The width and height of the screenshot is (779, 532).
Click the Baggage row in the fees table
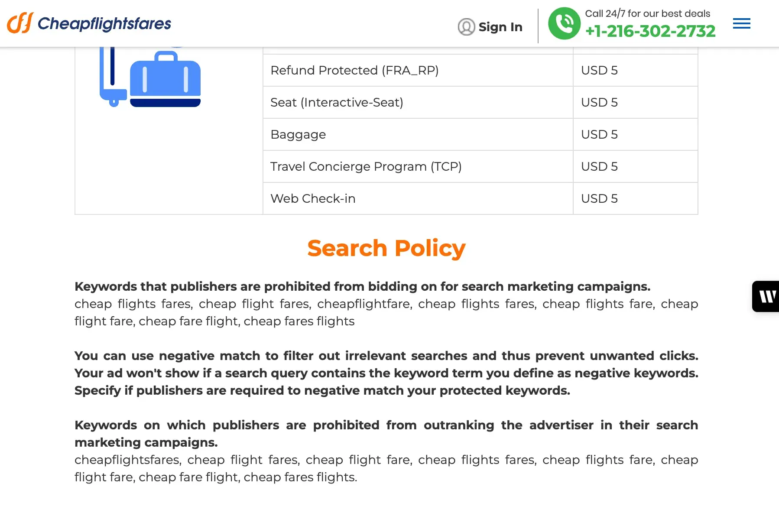click(x=298, y=134)
